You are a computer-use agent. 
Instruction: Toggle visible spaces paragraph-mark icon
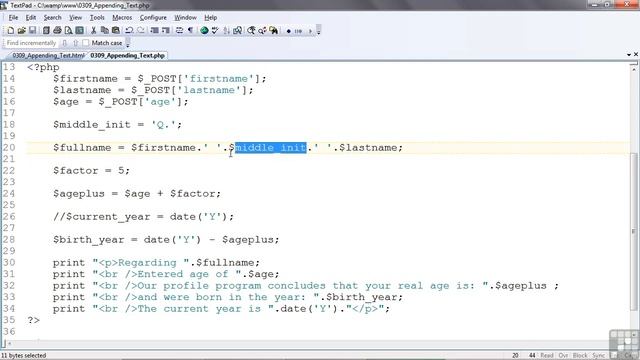tap(190, 31)
